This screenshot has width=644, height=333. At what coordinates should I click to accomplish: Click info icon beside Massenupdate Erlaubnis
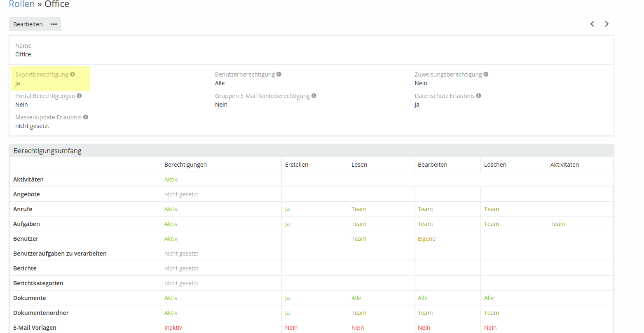coord(86,117)
